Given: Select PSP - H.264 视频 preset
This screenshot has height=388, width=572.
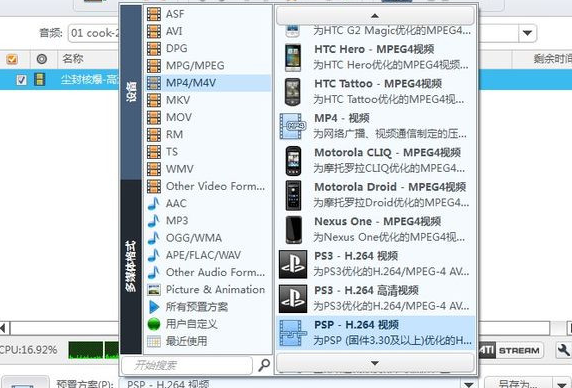Looking at the screenshot, I should pos(376,333).
